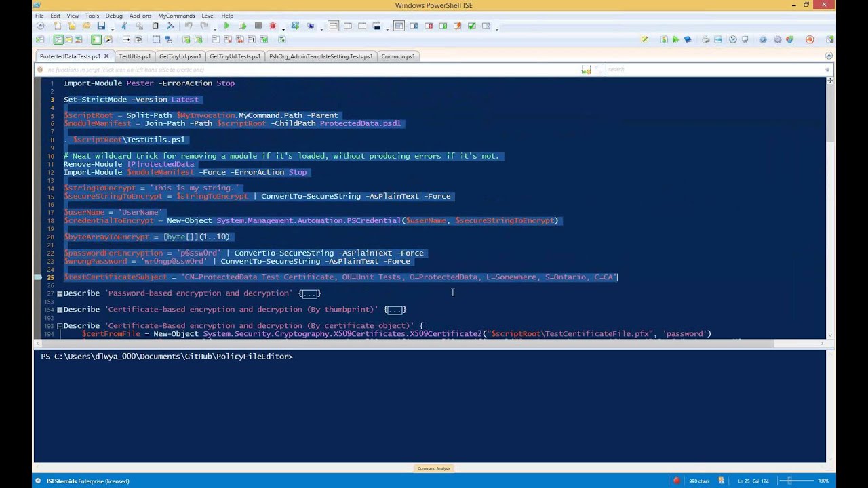Click the Open folder toolbar icon

click(x=86, y=26)
